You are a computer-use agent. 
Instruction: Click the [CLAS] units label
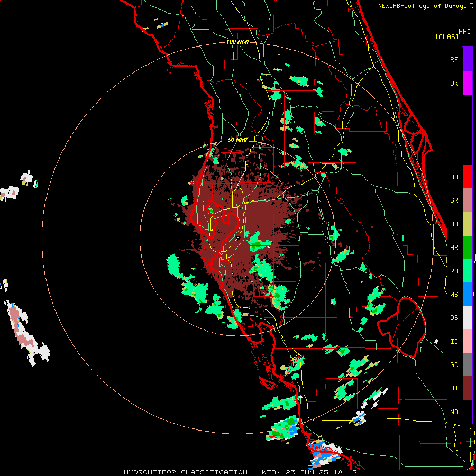447,36
